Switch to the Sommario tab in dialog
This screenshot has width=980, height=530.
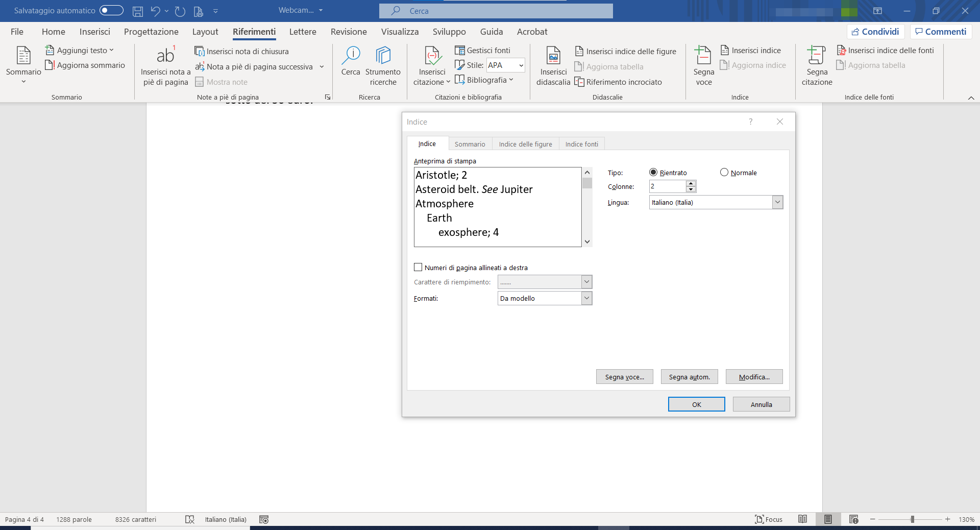pyautogui.click(x=470, y=144)
